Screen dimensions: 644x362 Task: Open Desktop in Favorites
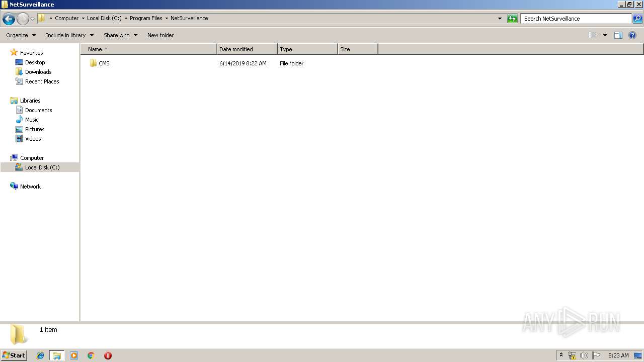click(30, 62)
